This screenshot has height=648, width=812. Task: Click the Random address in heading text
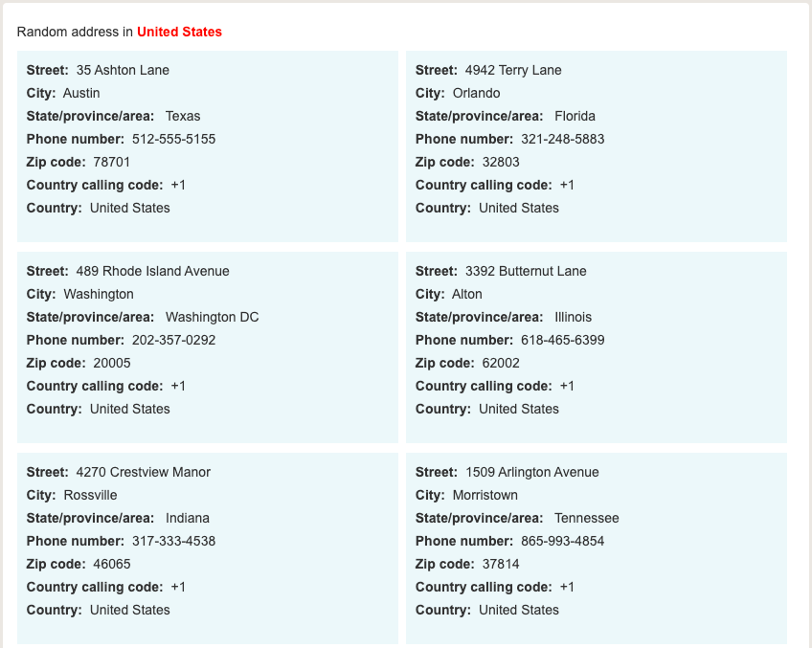(x=75, y=32)
